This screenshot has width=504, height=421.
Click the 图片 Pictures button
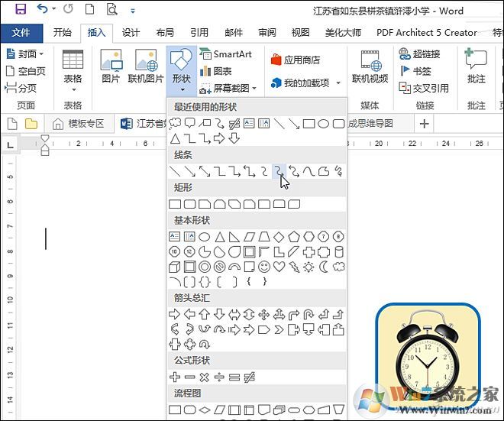point(111,66)
